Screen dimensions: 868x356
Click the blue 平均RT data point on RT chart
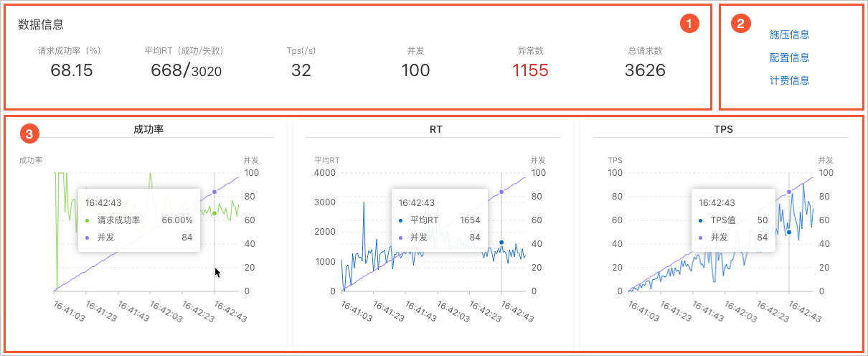pos(501,243)
